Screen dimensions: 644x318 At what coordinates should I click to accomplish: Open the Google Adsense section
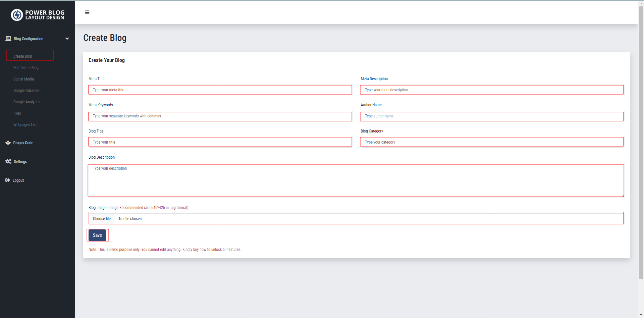(26, 90)
